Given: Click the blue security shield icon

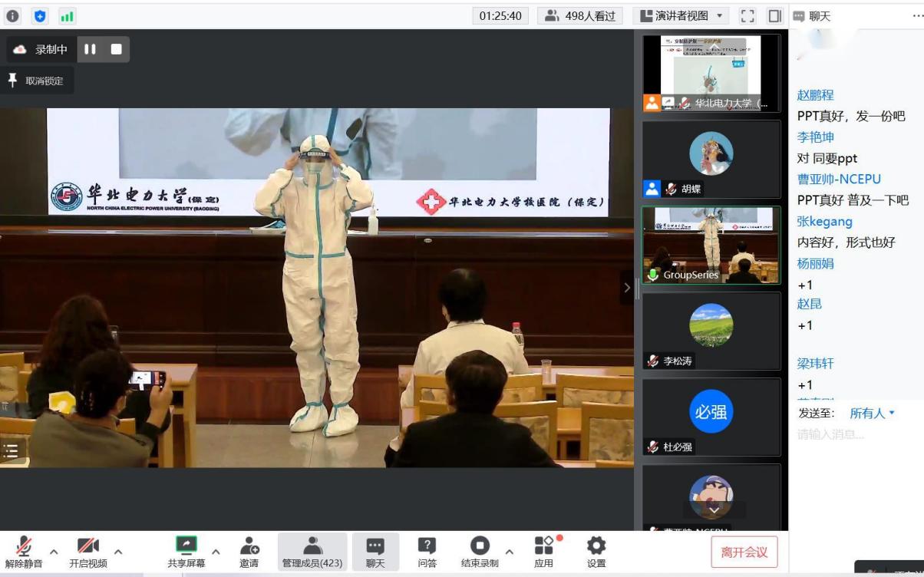Looking at the screenshot, I should point(41,16).
